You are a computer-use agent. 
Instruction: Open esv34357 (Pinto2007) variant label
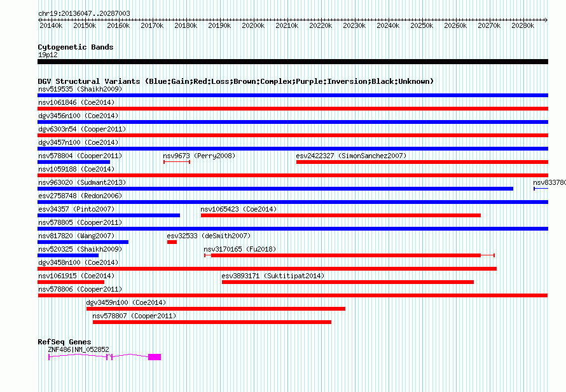(76, 209)
